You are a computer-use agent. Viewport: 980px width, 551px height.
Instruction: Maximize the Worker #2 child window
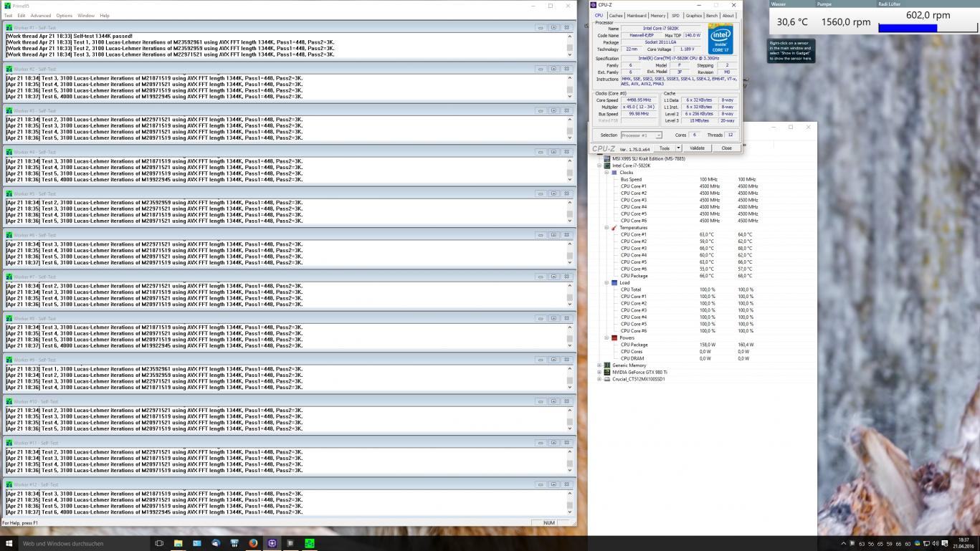553,69
